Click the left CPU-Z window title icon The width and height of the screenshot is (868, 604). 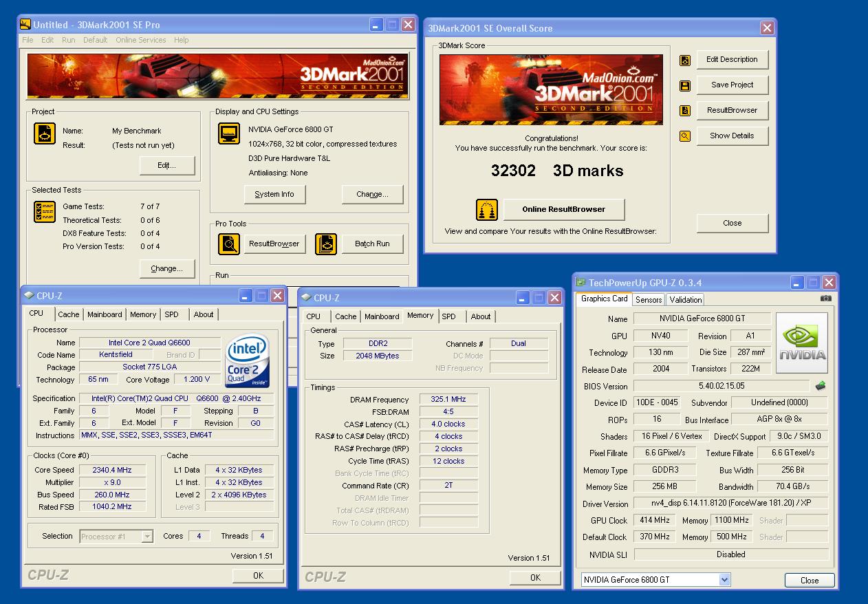28,296
